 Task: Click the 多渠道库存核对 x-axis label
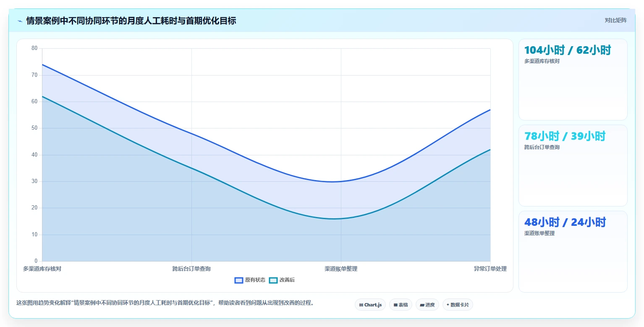point(42,269)
